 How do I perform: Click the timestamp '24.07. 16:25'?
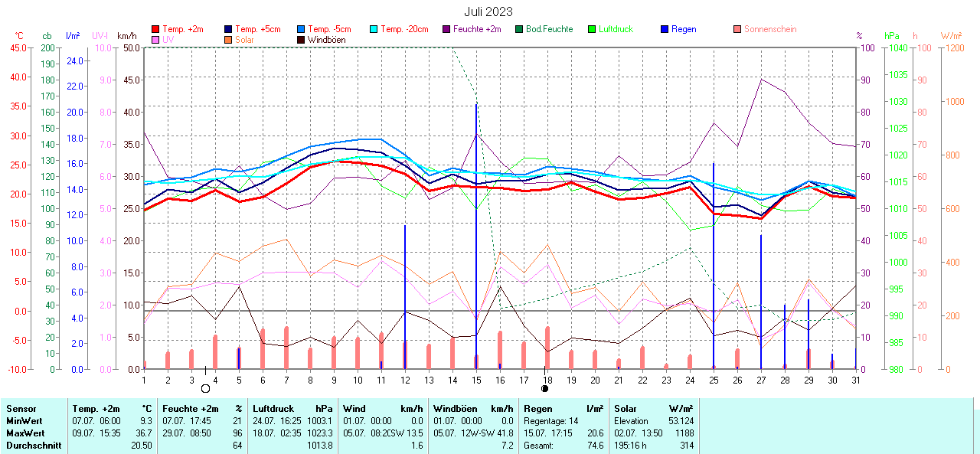[x=277, y=421]
